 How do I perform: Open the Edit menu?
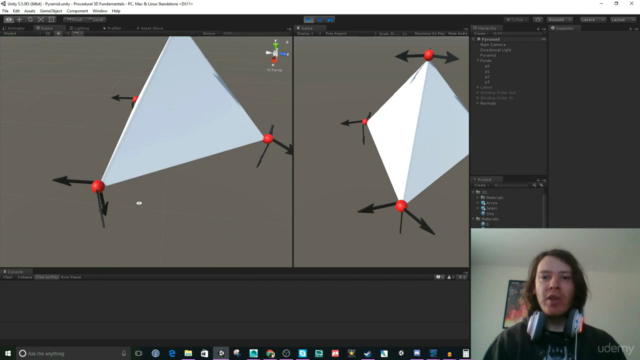(16, 11)
